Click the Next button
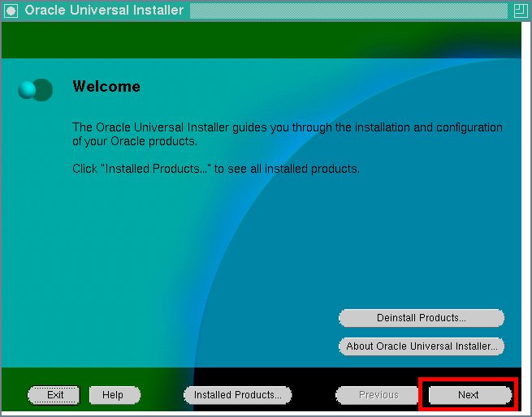This screenshot has width=532, height=417. 470,395
